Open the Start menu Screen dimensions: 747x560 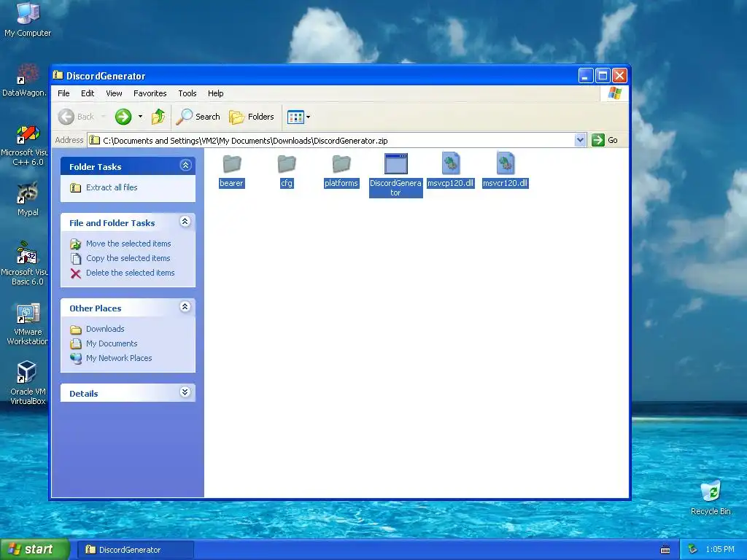coord(34,550)
